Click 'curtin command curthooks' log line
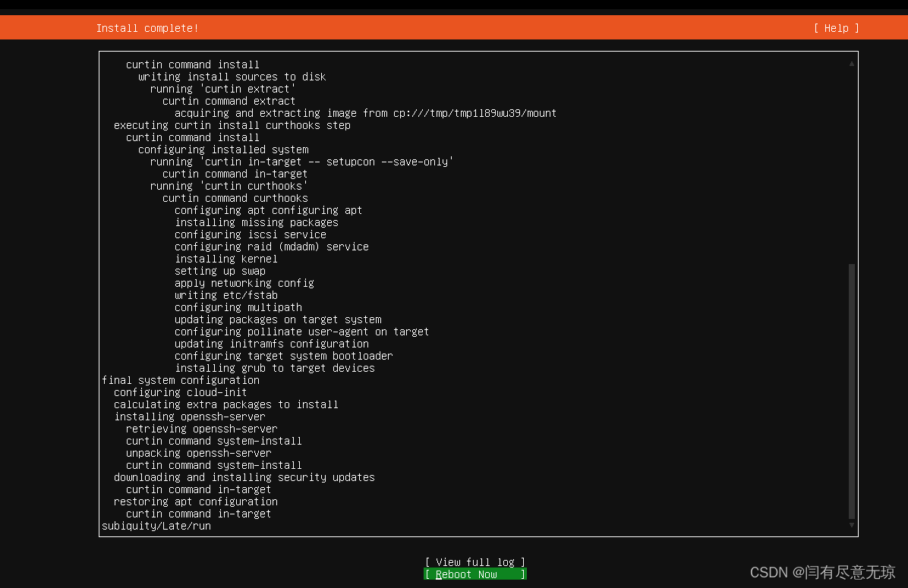Image resolution: width=908 pixels, height=588 pixels. (235, 197)
